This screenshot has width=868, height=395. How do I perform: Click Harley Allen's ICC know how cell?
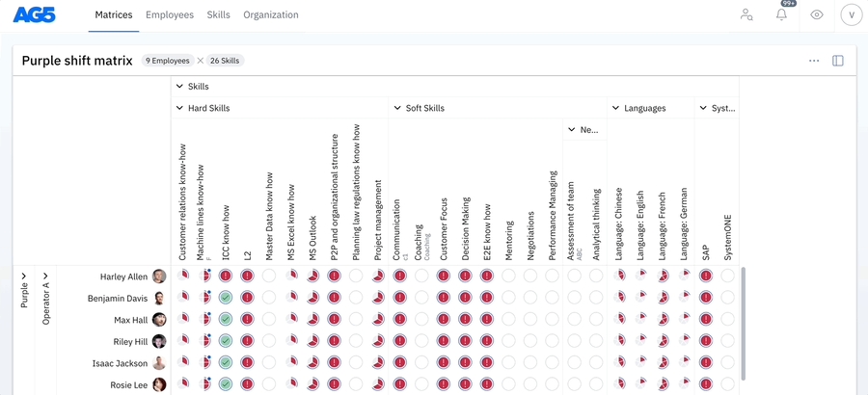click(x=226, y=276)
